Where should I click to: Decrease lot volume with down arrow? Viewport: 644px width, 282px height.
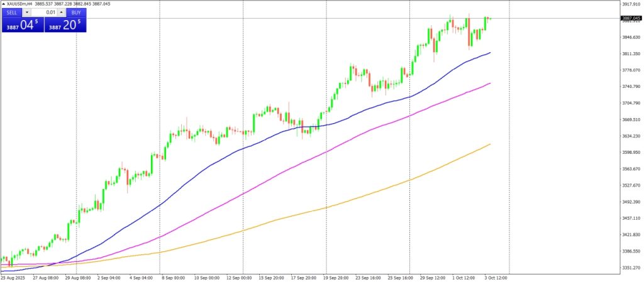tap(27, 13)
